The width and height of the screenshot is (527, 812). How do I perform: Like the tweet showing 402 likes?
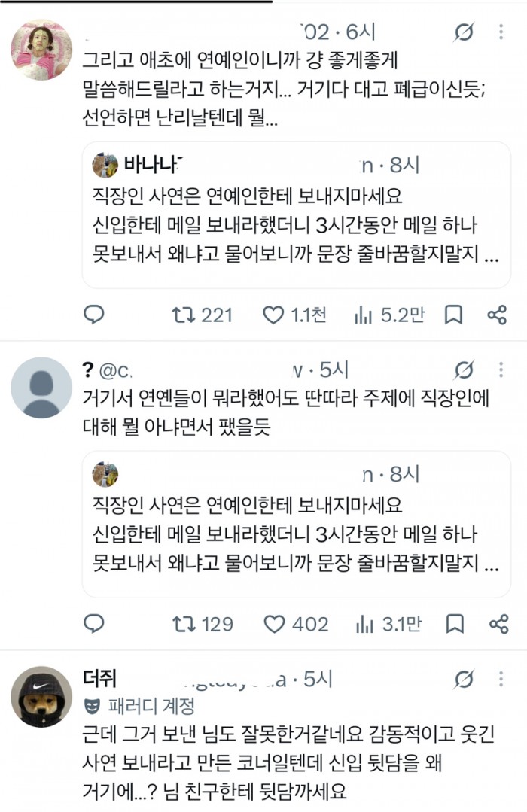pyautogui.click(x=296, y=624)
